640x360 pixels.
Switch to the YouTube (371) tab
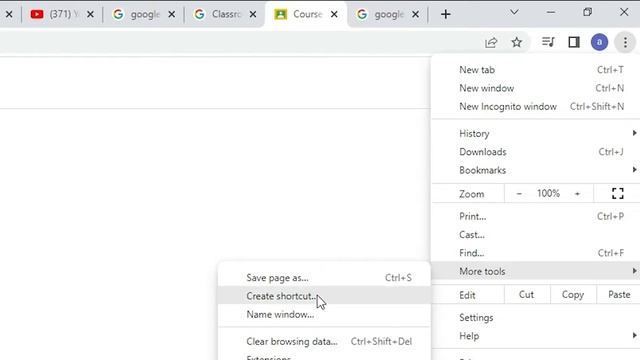pyautogui.click(x=61, y=14)
